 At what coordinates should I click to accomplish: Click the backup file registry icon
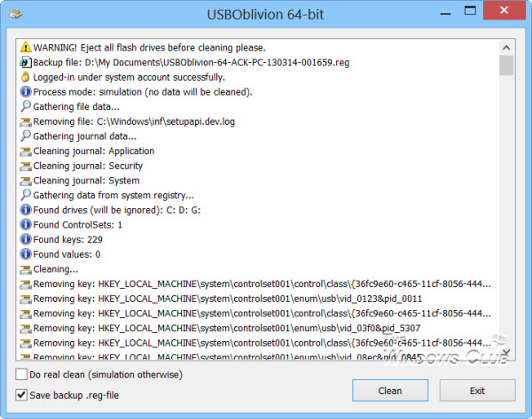click(x=26, y=62)
